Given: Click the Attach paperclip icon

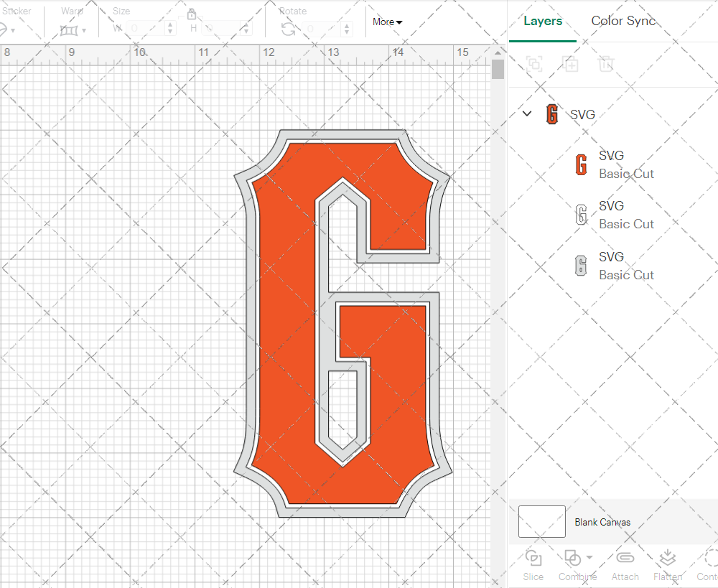Looking at the screenshot, I should pyautogui.click(x=625, y=558).
